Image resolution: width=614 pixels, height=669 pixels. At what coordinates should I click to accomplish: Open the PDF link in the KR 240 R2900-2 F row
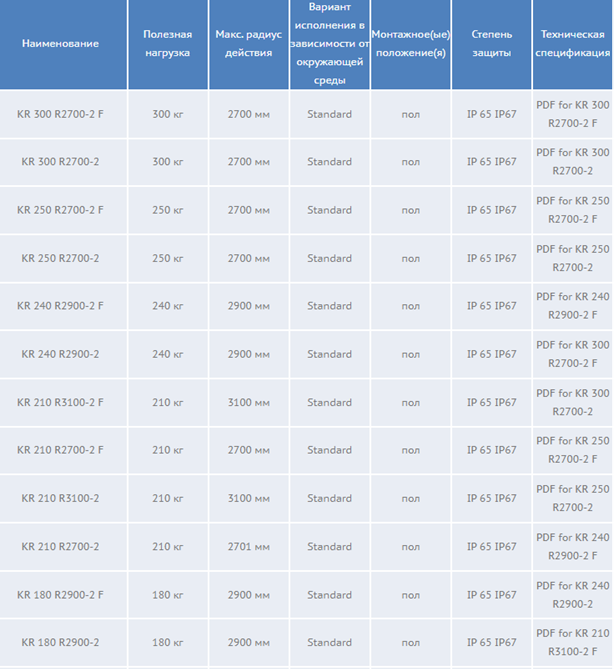click(x=573, y=306)
